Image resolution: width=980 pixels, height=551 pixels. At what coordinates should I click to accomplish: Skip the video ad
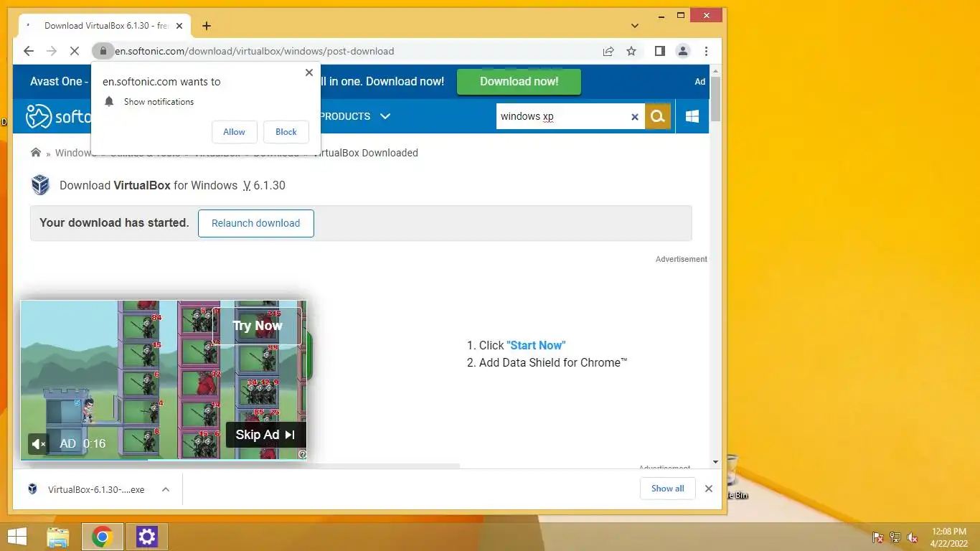coord(265,435)
